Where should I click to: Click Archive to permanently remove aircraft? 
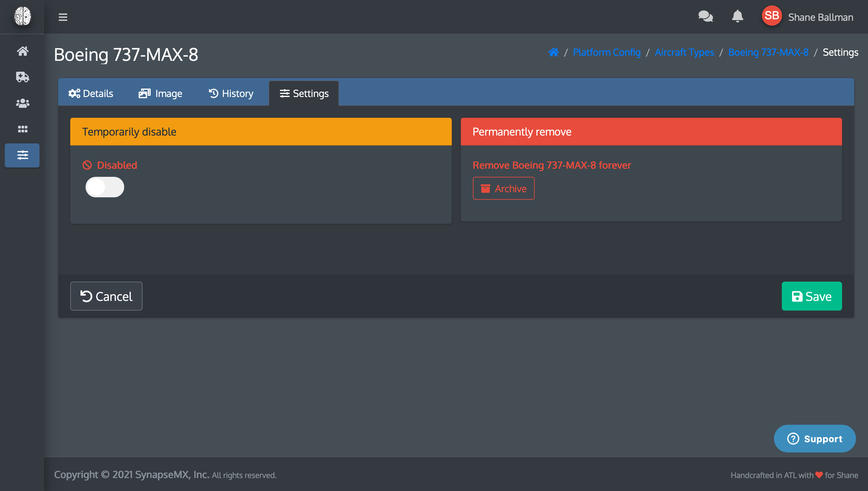tap(504, 189)
